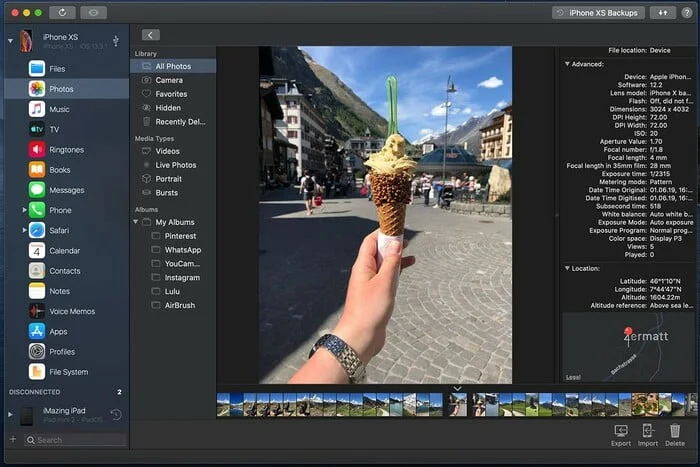Select Photos in the device sidebar
700x467 pixels.
click(x=67, y=89)
